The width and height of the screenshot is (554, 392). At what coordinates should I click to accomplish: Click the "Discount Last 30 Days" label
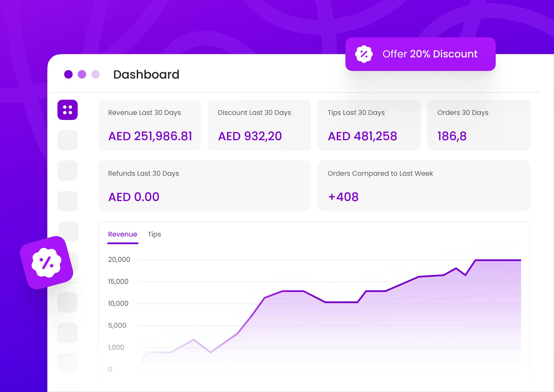pos(254,113)
